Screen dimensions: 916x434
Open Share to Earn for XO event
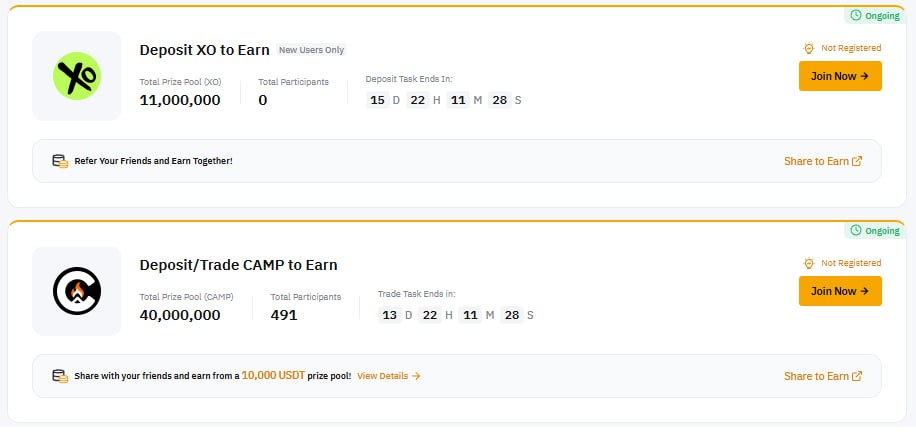click(x=823, y=161)
